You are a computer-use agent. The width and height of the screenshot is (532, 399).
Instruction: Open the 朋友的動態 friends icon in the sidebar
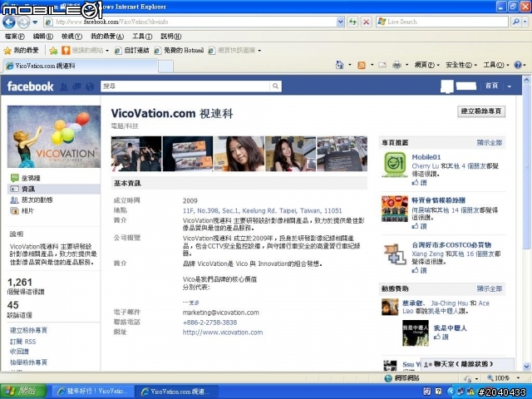[x=14, y=199]
